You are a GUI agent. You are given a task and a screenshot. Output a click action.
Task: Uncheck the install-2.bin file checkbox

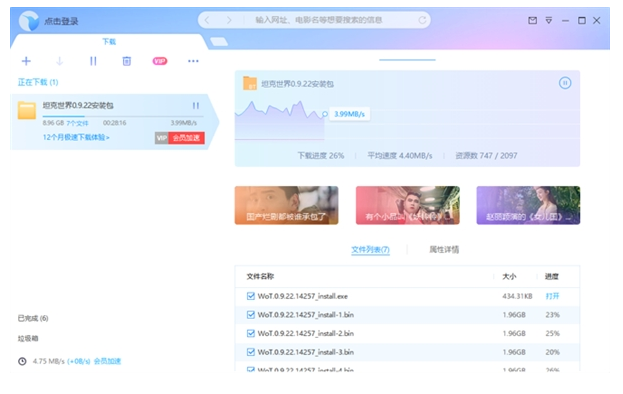coord(251,333)
